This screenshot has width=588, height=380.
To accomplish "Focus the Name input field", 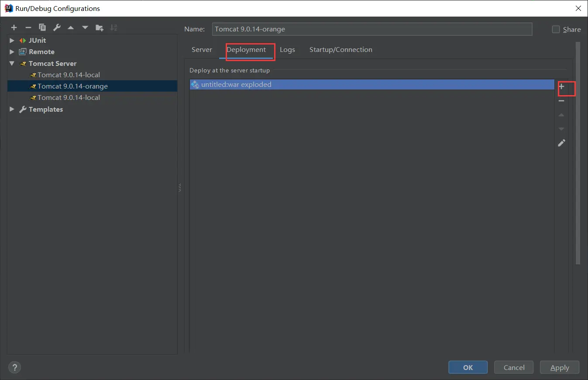I will coord(372,29).
